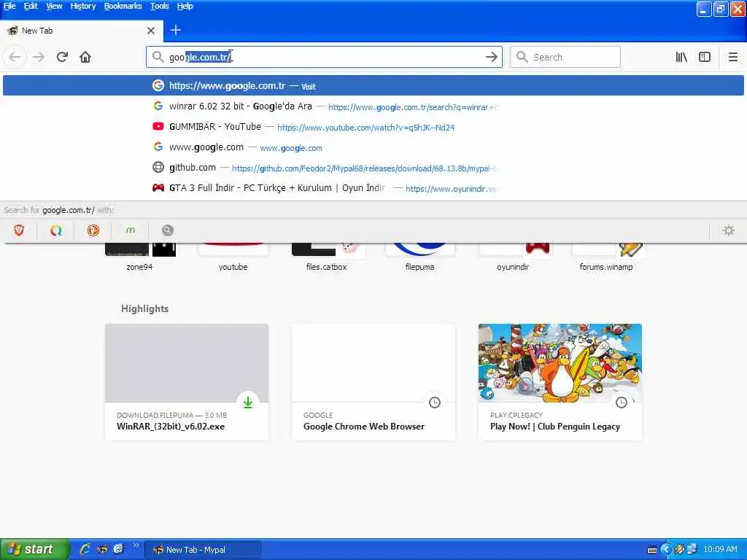Open the youtube top site tile
Screen dimensions: 747x560
pos(233,257)
